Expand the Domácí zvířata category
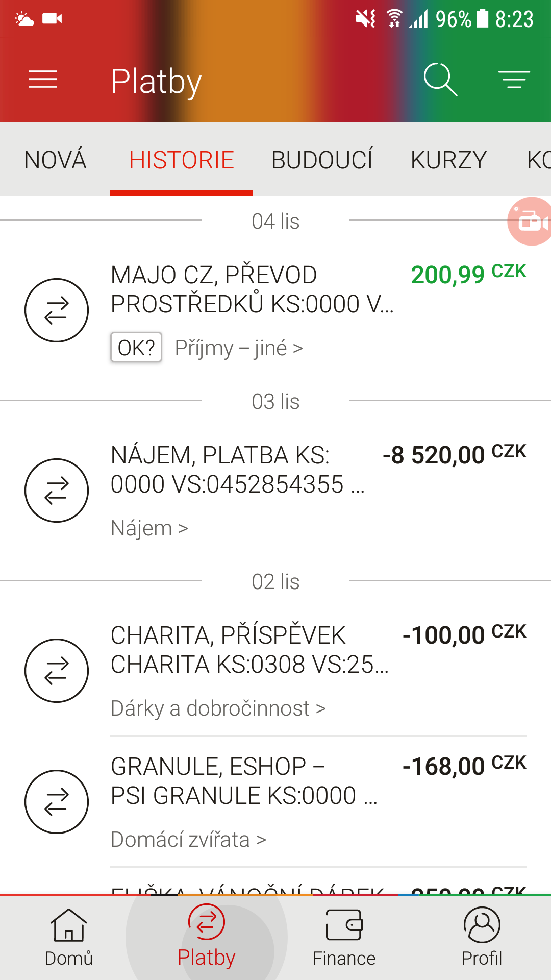This screenshot has width=551, height=980. (x=188, y=840)
